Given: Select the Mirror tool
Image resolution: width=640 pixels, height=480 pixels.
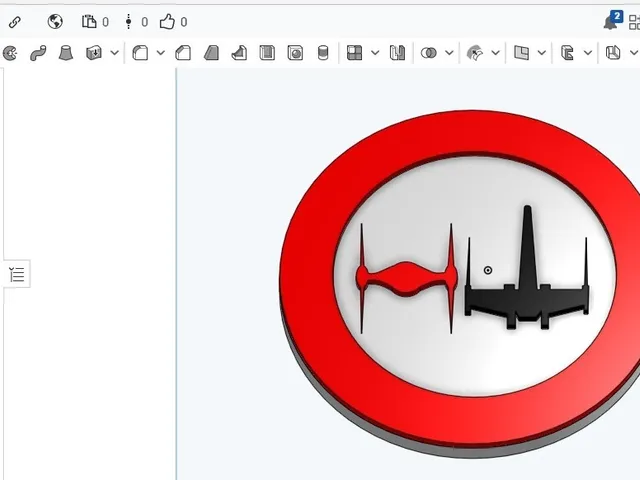Looking at the screenshot, I should [397, 53].
